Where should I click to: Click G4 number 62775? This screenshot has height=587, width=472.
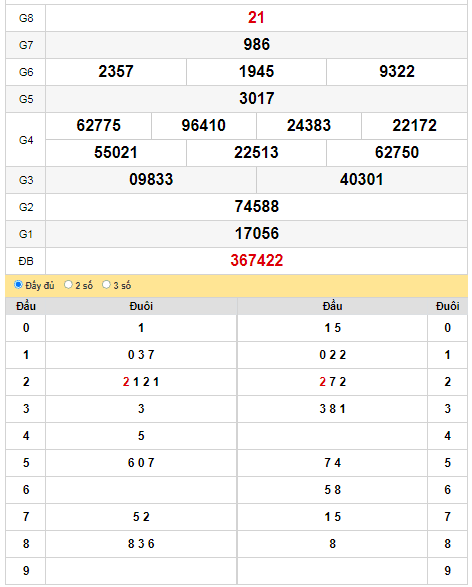[98, 125]
